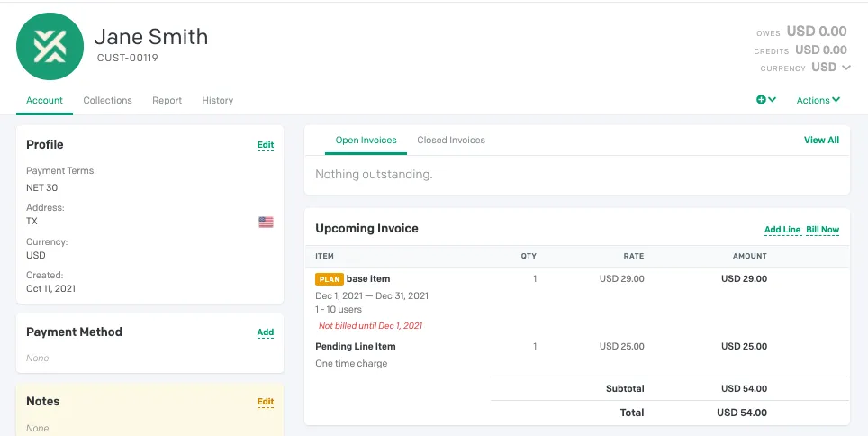Click the customer name Jane Smith

click(x=151, y=37)
